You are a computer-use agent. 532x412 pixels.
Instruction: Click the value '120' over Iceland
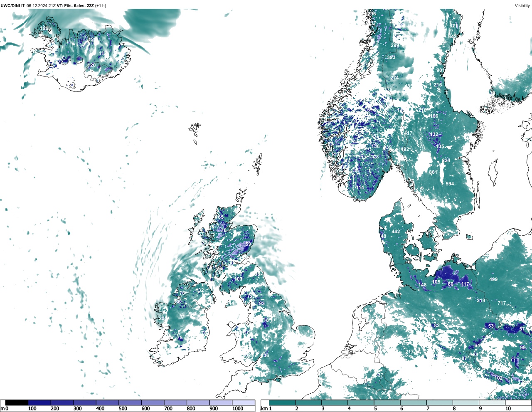(91, 65)
